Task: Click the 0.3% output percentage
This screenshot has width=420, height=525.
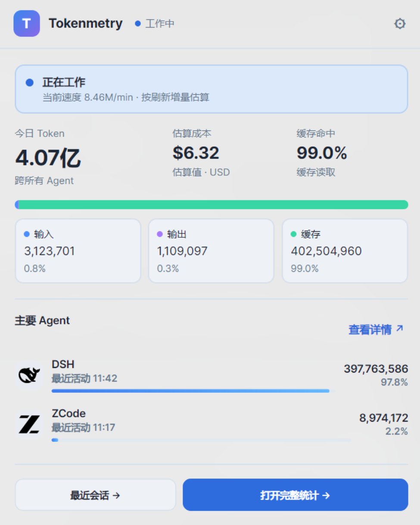Action: pos(168,269)
